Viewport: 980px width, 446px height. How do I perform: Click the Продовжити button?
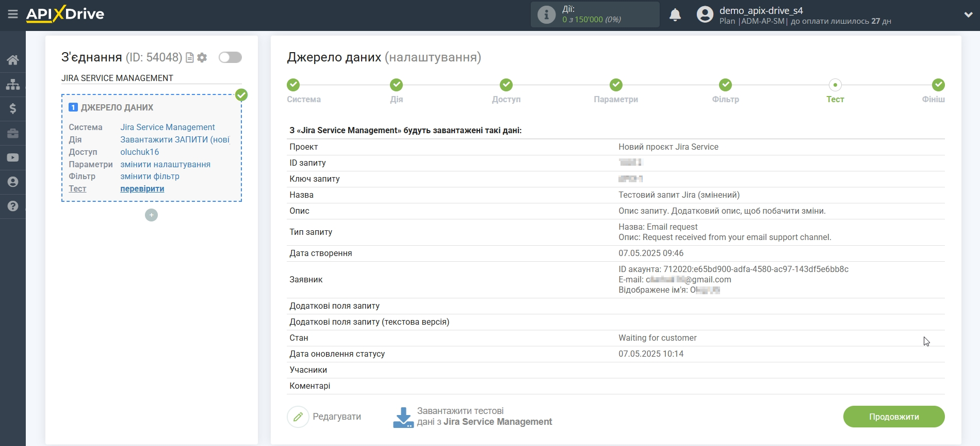894,417
